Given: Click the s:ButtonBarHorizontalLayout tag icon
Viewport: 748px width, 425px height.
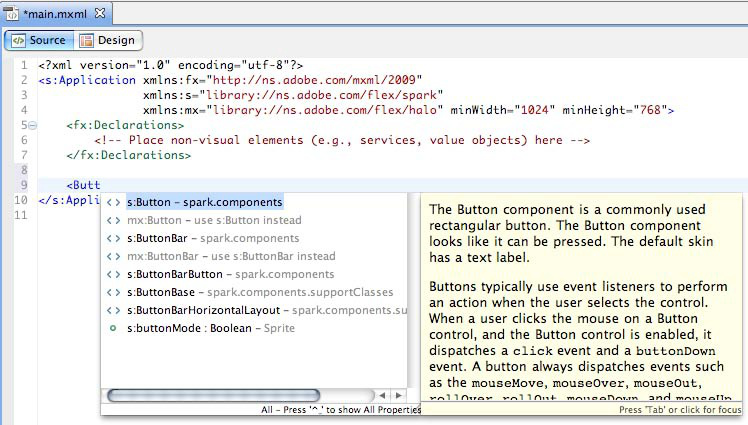Looking at the screenshot, I should click(x=113, y=310).
